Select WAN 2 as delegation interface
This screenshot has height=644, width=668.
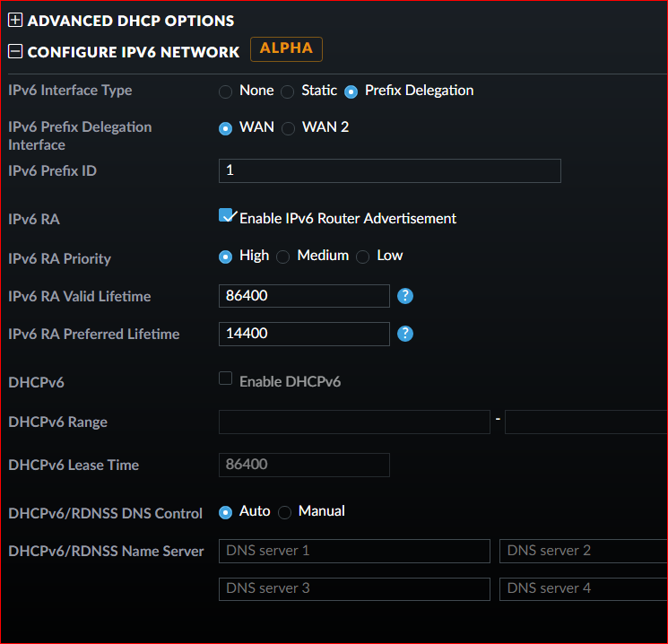point(289,128)
